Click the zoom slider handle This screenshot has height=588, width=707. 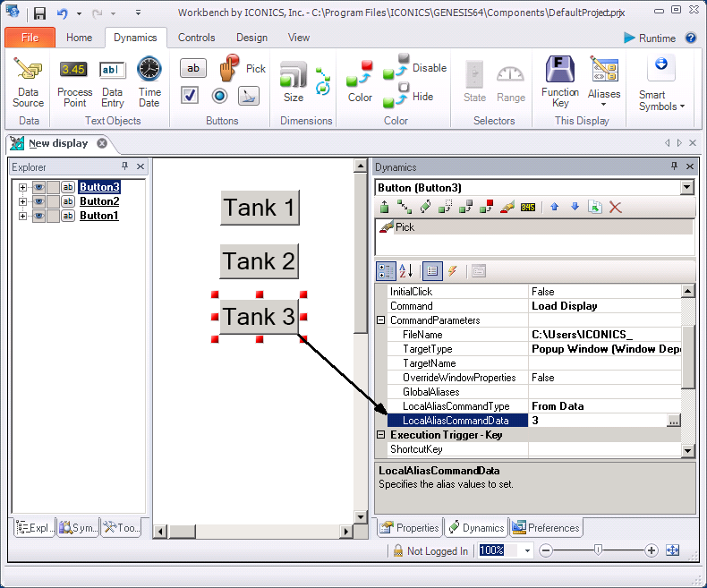point(598,550)
